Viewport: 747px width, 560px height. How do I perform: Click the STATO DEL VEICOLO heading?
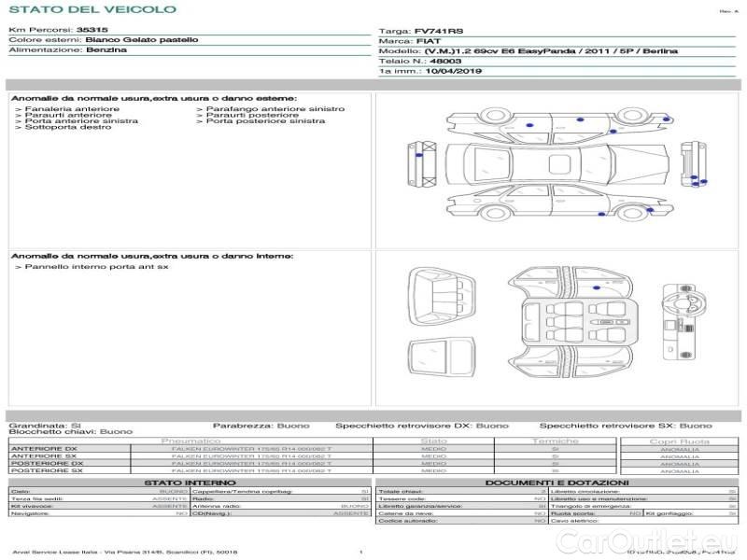92,9
